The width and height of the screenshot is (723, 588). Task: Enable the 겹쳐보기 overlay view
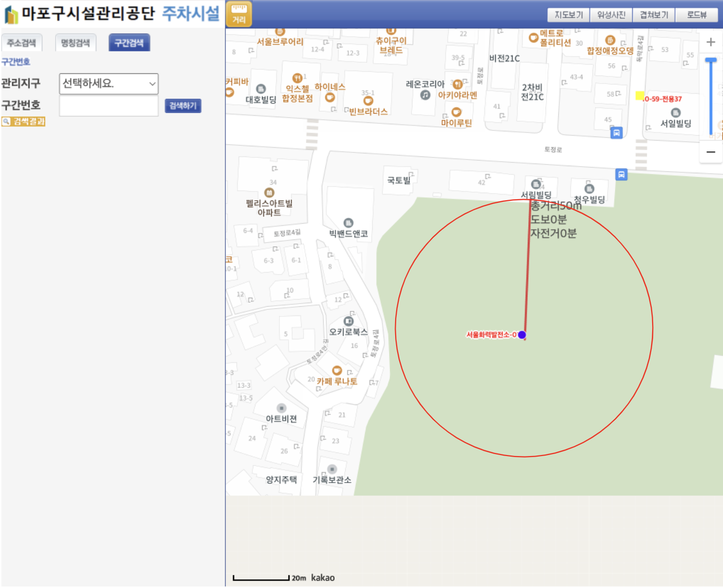pyautogui.click(x=654, y=15)
